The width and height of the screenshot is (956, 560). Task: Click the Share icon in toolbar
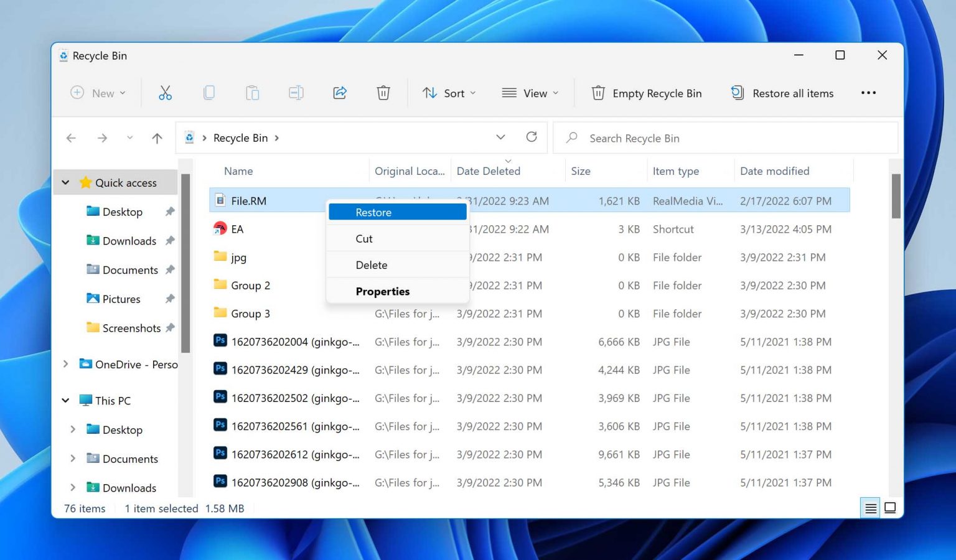[x=340, y=93]
